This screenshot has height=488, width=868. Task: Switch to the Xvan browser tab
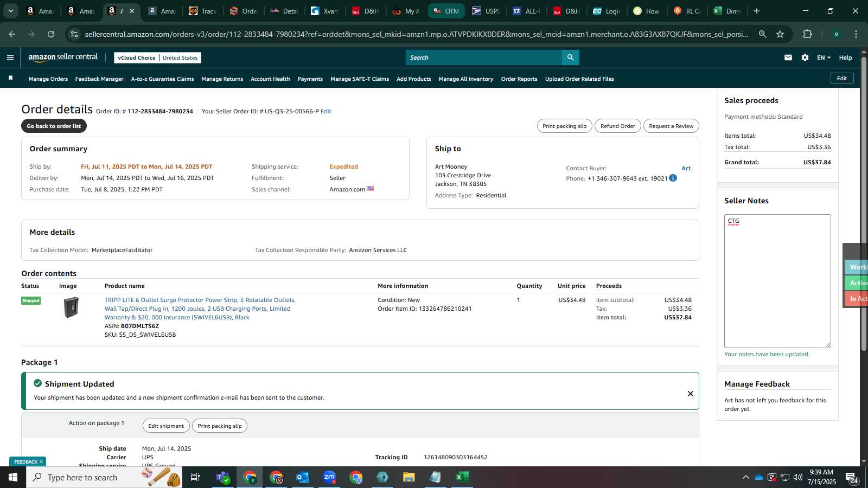[x=324, y=11]
